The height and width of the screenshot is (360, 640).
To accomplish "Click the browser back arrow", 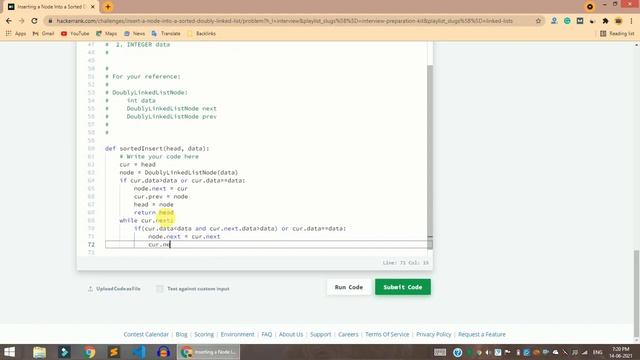I will click(9, 21).
